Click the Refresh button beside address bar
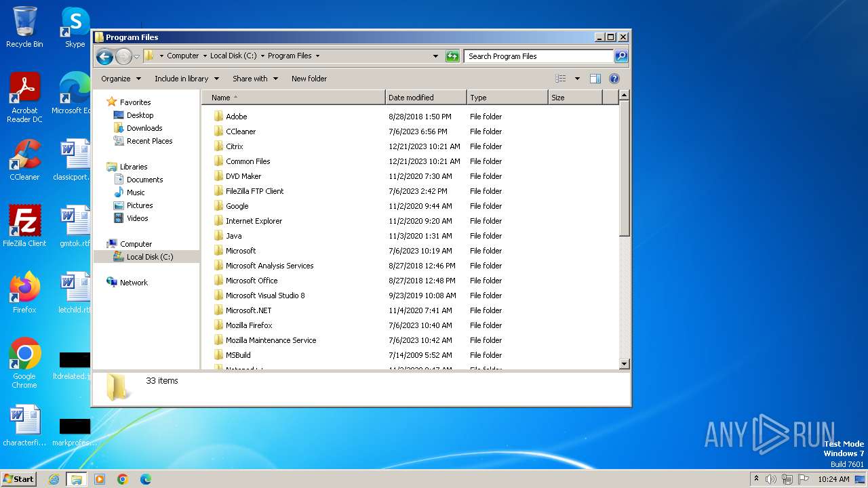This screenshot has width=868, height=488. pos(452,56)
